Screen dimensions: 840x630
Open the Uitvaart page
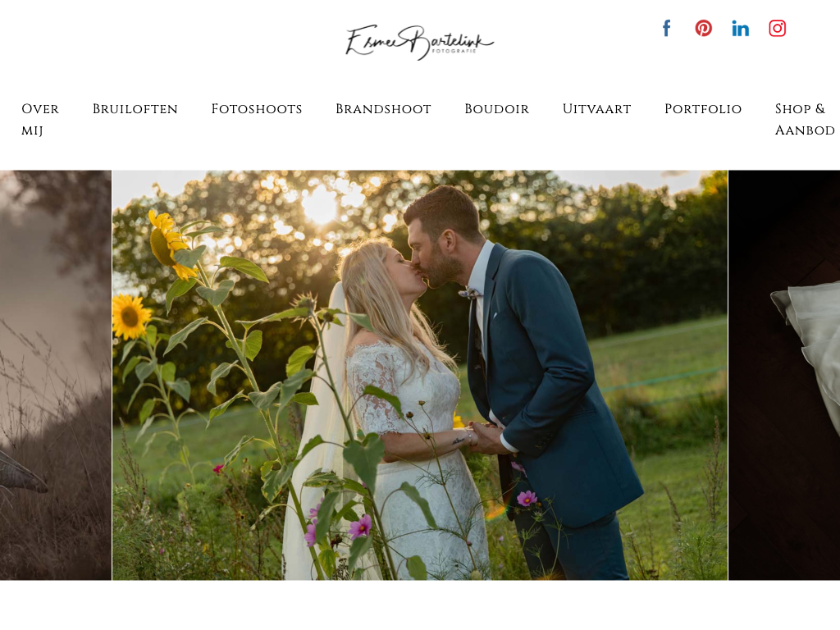(597, 109)
